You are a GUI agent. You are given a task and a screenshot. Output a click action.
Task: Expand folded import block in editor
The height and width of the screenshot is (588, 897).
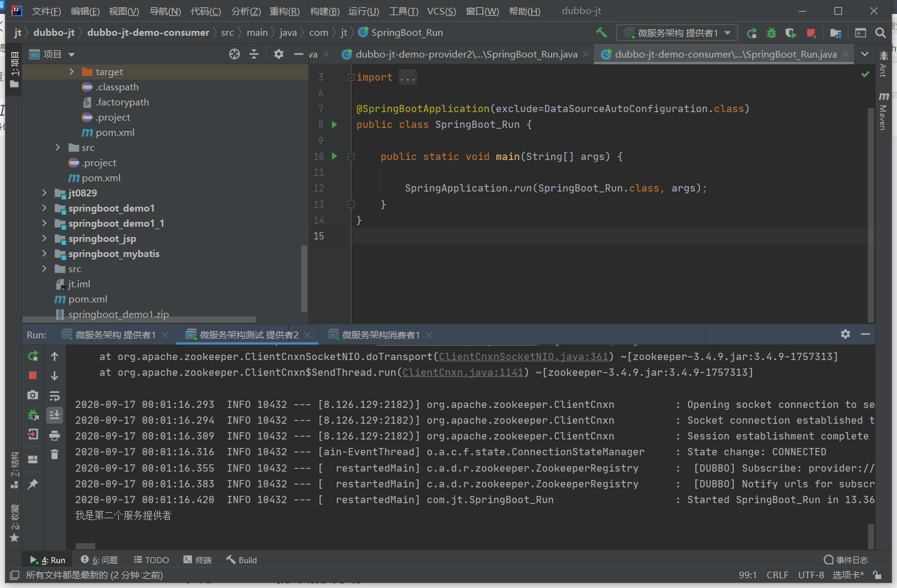351,77
